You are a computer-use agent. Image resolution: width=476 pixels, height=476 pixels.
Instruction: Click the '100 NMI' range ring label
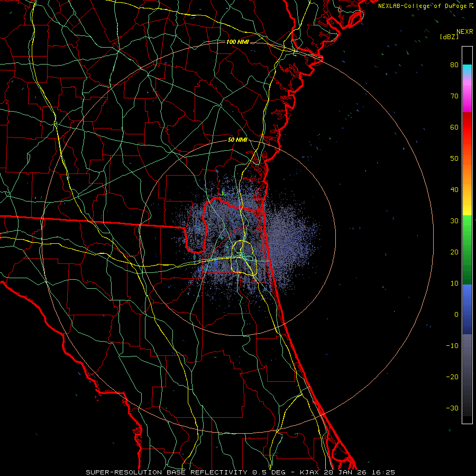coord(237,42)
